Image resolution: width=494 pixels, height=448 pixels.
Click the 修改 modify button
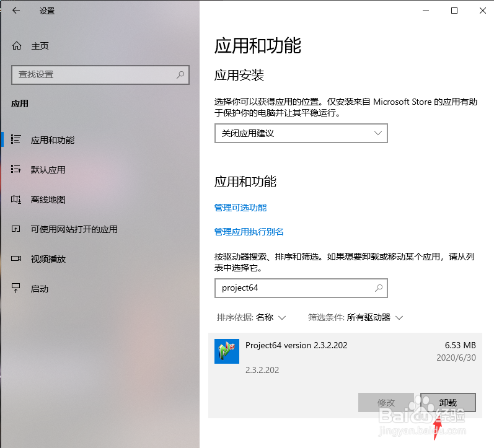point(386,402)
